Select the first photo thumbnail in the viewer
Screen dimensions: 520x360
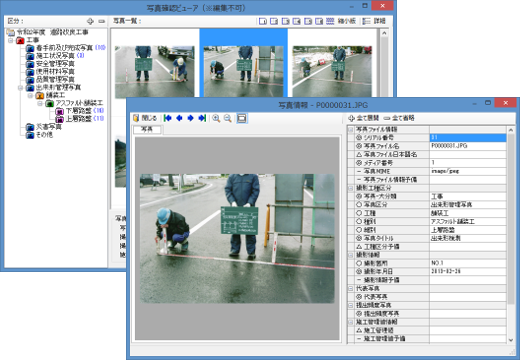[155, 72]
